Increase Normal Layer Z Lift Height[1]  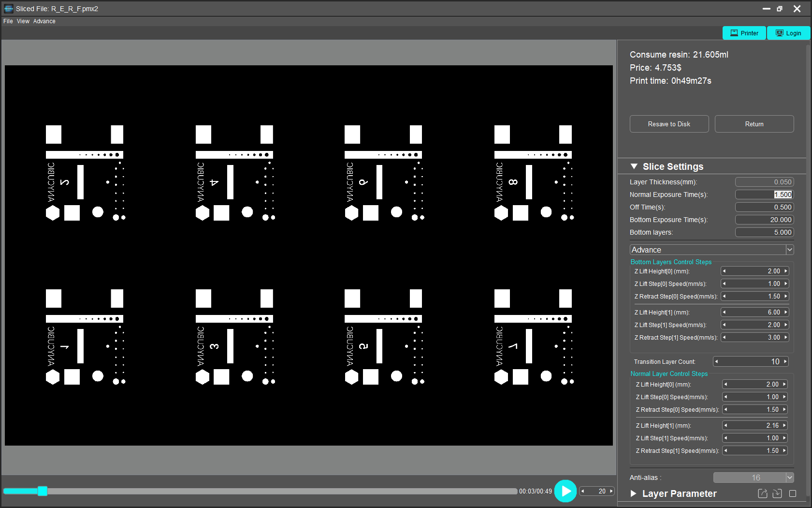(784, 425)
